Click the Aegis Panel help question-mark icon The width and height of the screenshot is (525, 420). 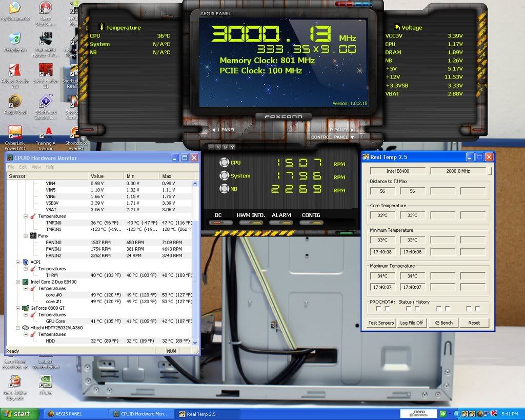pyautogui.click(x=232, y=147)
